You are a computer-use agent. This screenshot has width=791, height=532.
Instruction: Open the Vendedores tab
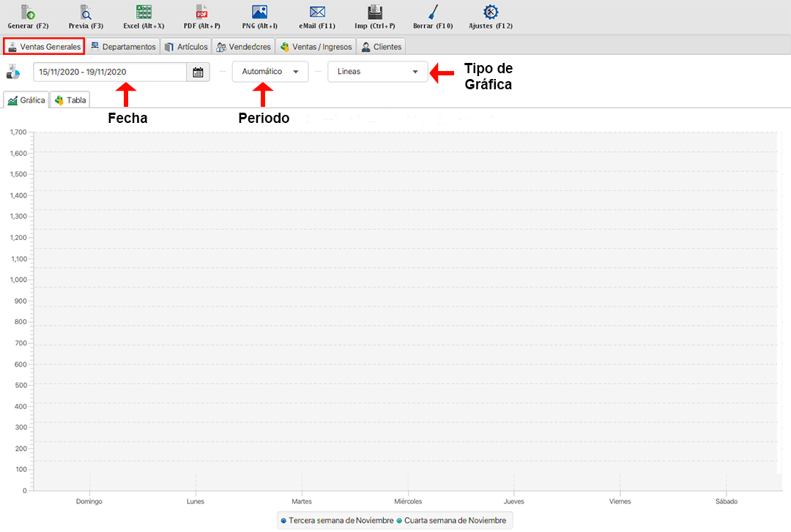click(x=244, y=47)
